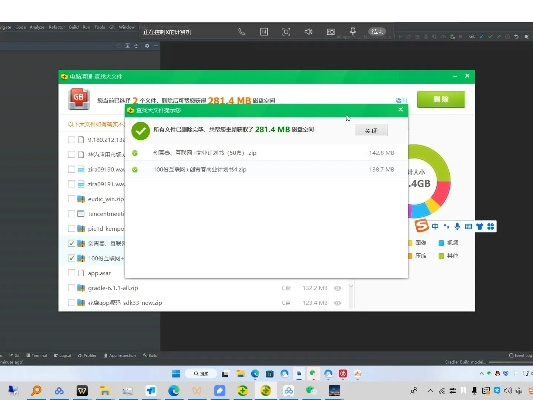Screen dimensions: 533x400
Task: Open the Sogou toolbox grid icon
Action: point(491,226)
